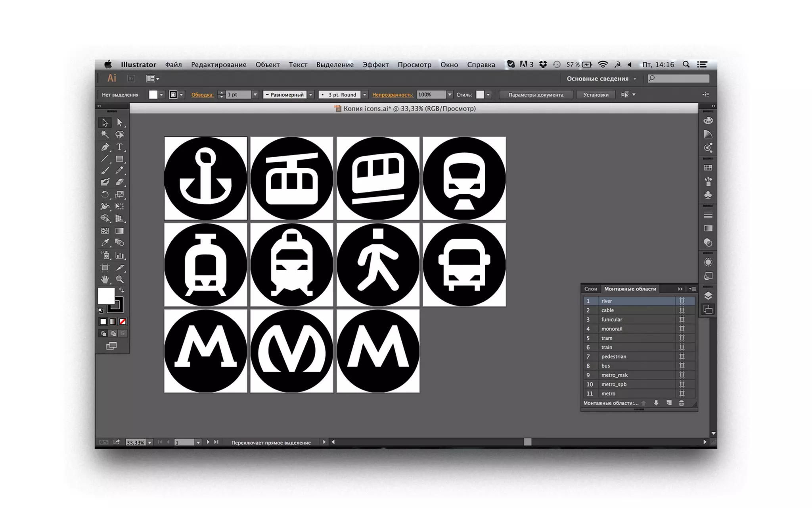Expand the Основные сведения workspace menu
Image resolution: width=812 pixels, height=508 pixels.
(635, 79)
